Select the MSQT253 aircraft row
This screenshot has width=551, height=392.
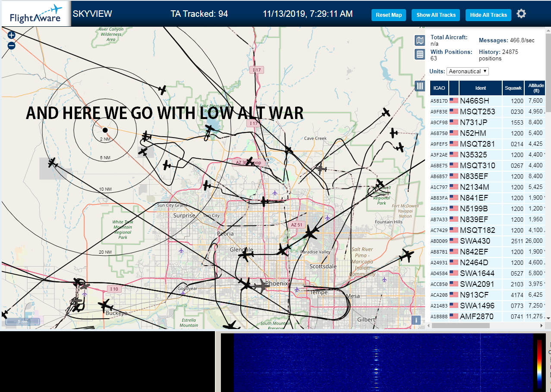[x=488, y=111]
